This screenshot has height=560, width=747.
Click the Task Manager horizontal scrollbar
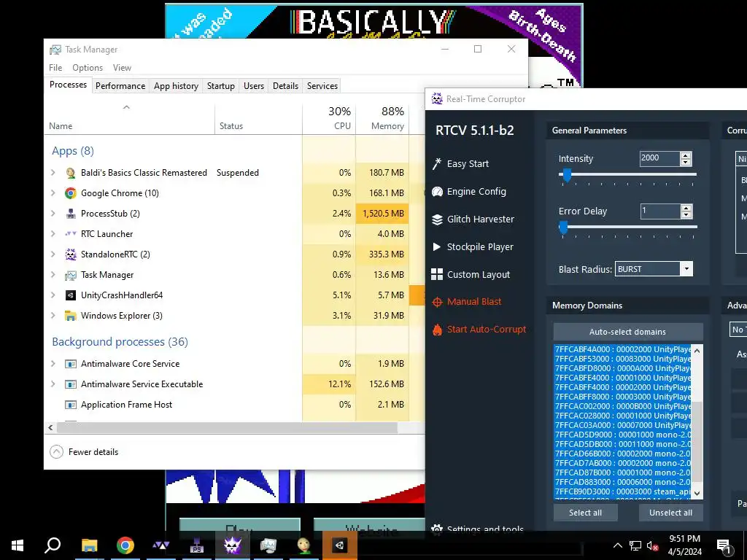point(227,427)
